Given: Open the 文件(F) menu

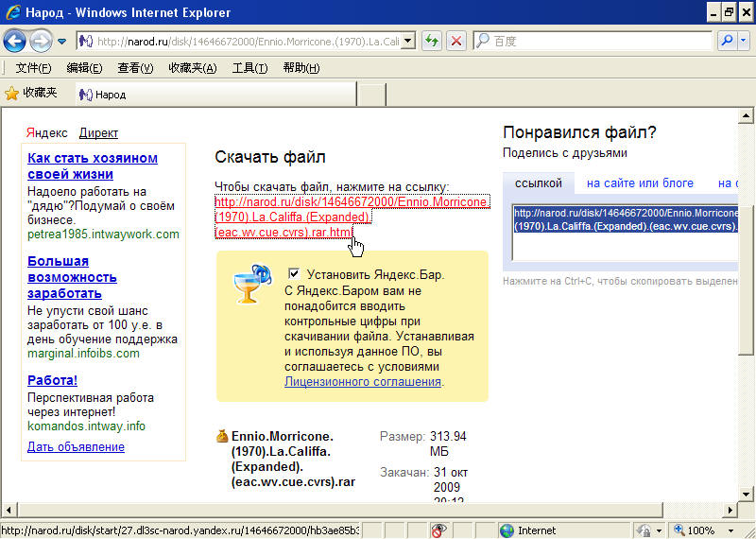Looking at the screenshot, I should click(x=33, y=68).
